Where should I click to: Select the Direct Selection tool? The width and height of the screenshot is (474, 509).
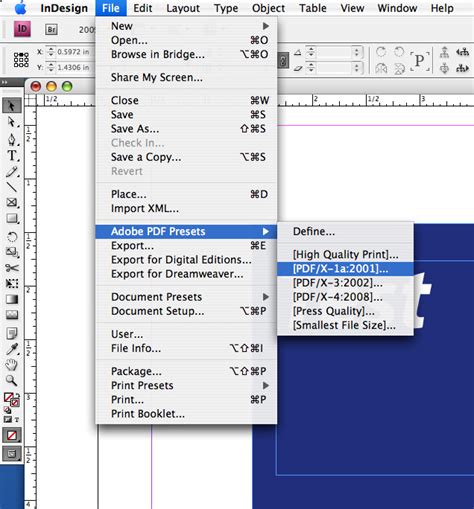coord(12,122)
